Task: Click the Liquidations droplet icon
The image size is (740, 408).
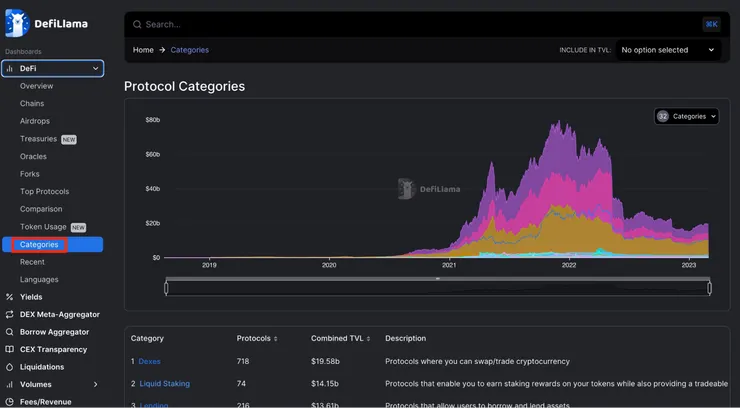Action: [9, 367]
